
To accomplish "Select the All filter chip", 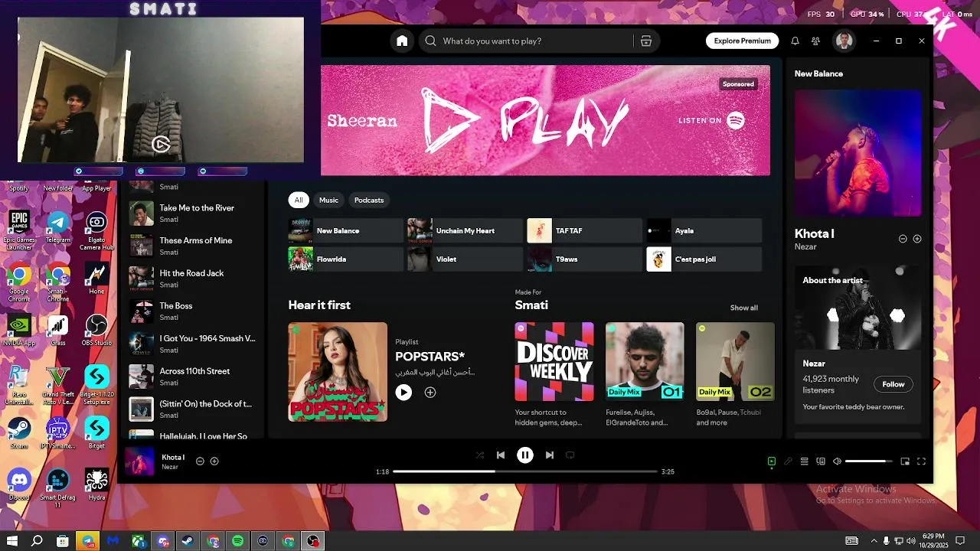I will (x=299, y=200).
